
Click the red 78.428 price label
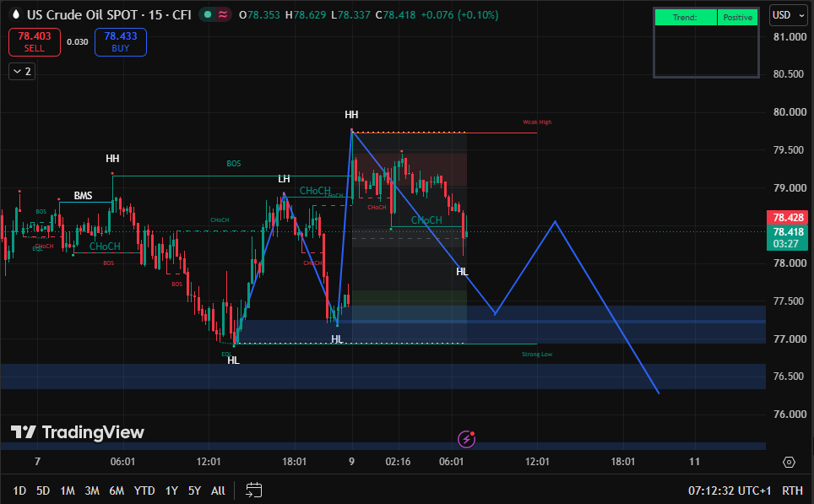788,218
